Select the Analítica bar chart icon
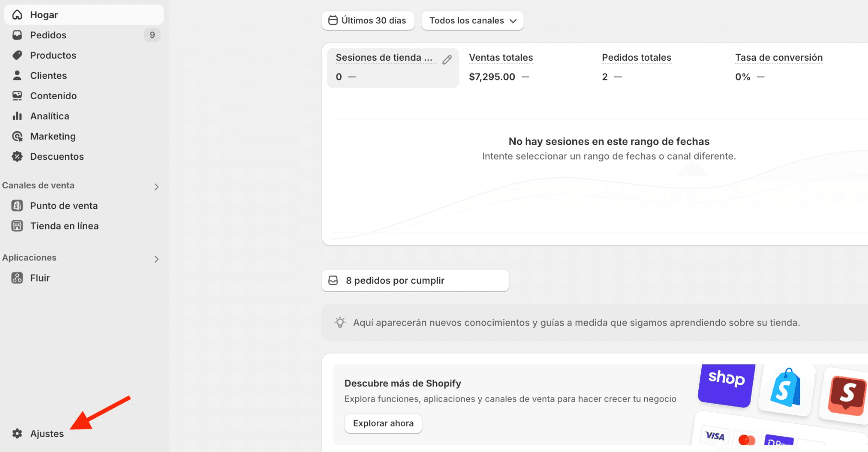The height and width of the screenshot is (452, 868). (x=17, y=115)
